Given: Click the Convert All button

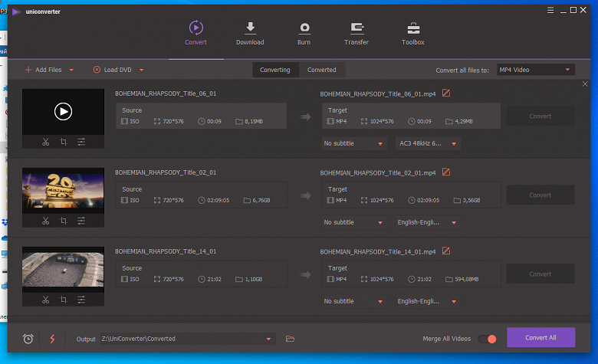Looking at the screenshot, I should 540,338.
